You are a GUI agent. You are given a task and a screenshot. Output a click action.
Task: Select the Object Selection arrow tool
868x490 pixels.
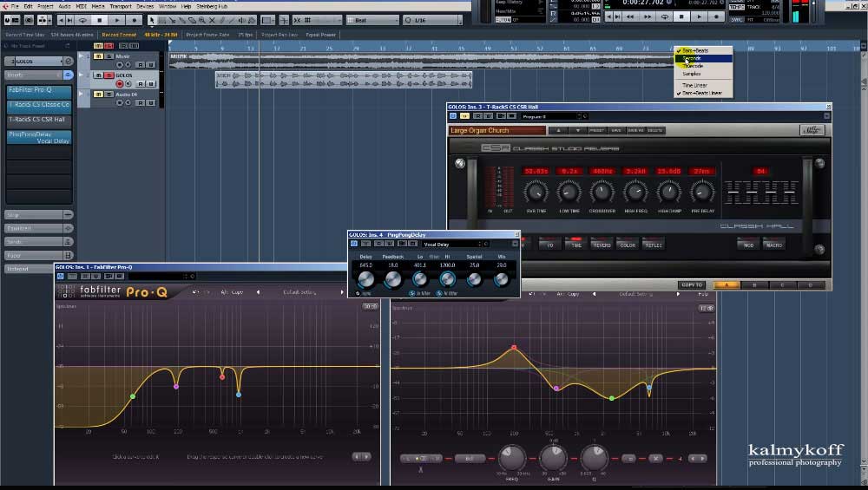pyautogui.click(x=152, y=20)
